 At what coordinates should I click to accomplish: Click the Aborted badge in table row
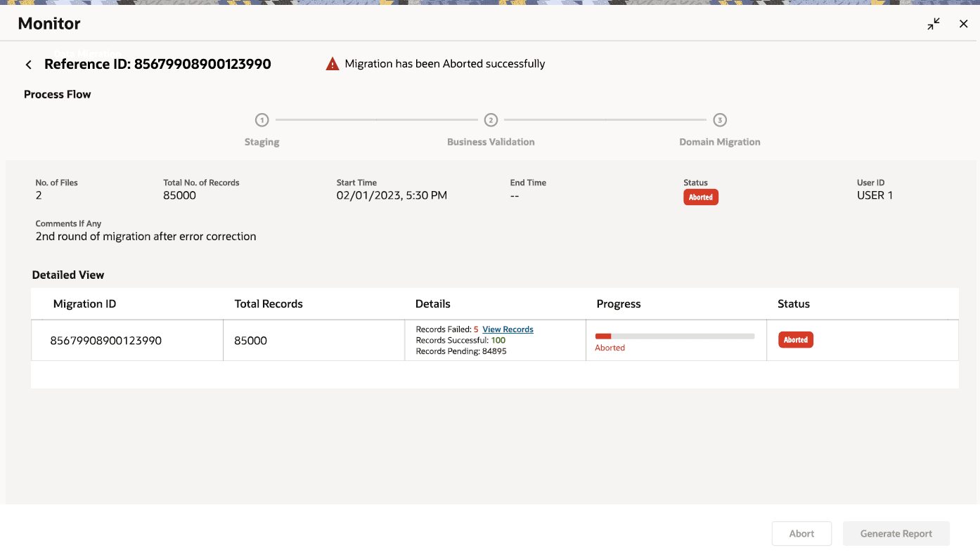point(796,340)
